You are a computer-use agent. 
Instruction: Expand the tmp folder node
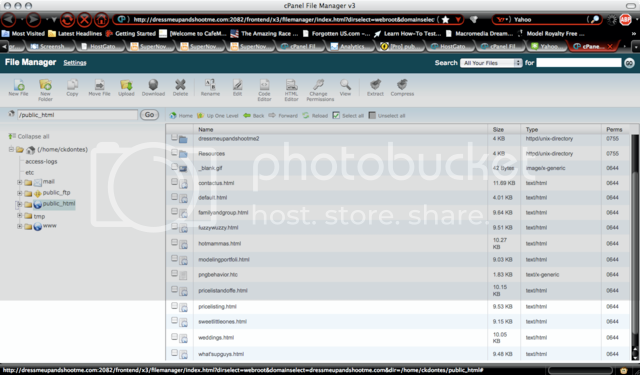19,215
